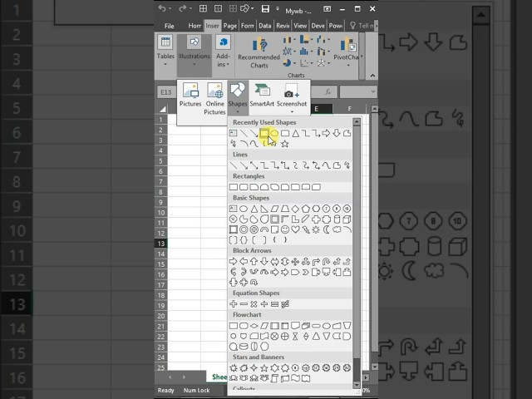
Task: Pick the Cloud shape in Basic Shapes
Action: tap(337, 229)
